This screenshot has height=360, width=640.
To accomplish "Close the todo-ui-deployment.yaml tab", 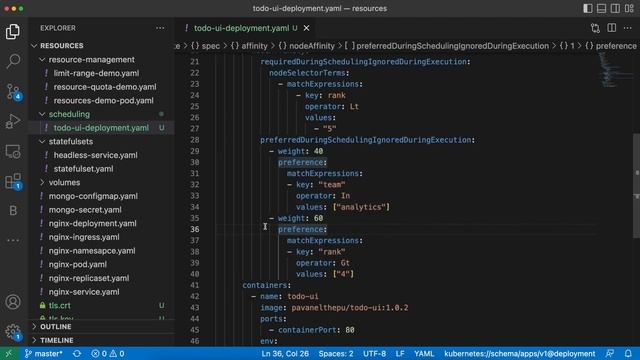I will pos(306,28).
